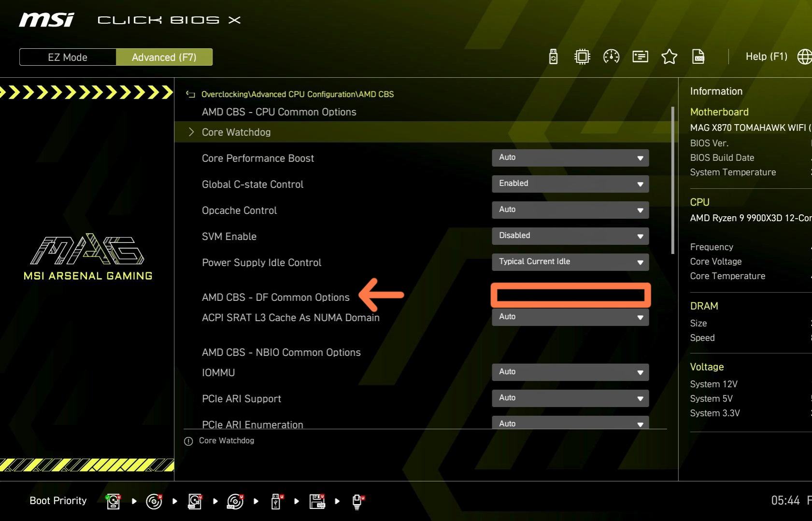Open the Global C-state Control dropdown
Viewport: 812px width, 521px height.
(570, 184)
